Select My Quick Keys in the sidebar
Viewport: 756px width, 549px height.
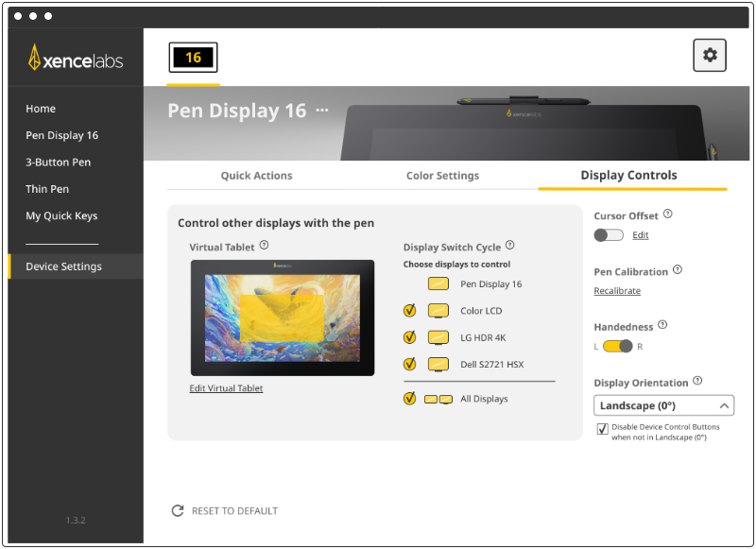(61, 215)
